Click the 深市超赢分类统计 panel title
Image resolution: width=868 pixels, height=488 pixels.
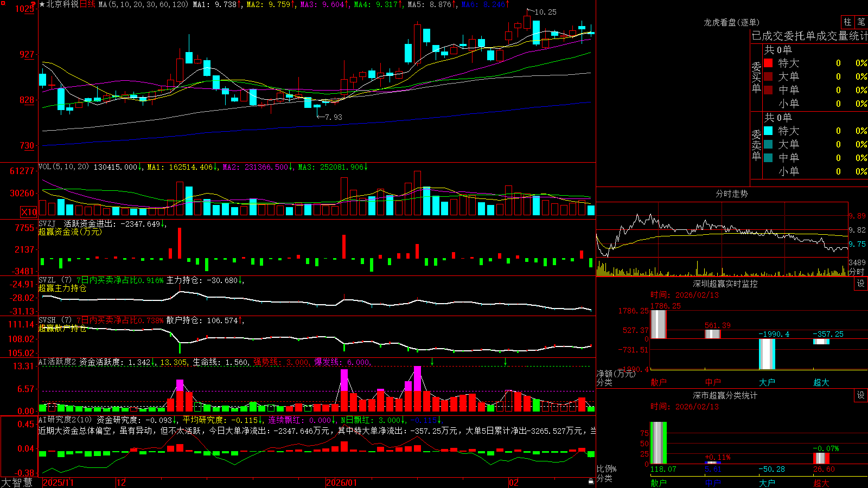725,395
